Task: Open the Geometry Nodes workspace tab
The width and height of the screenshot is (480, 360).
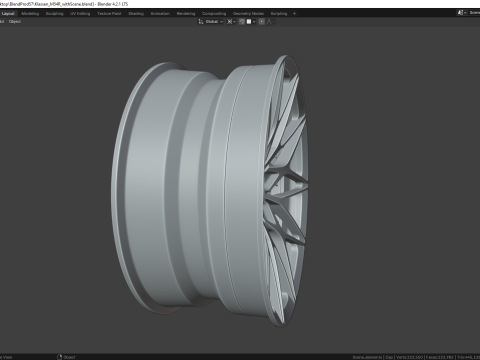Action: (x=248, y=14)
